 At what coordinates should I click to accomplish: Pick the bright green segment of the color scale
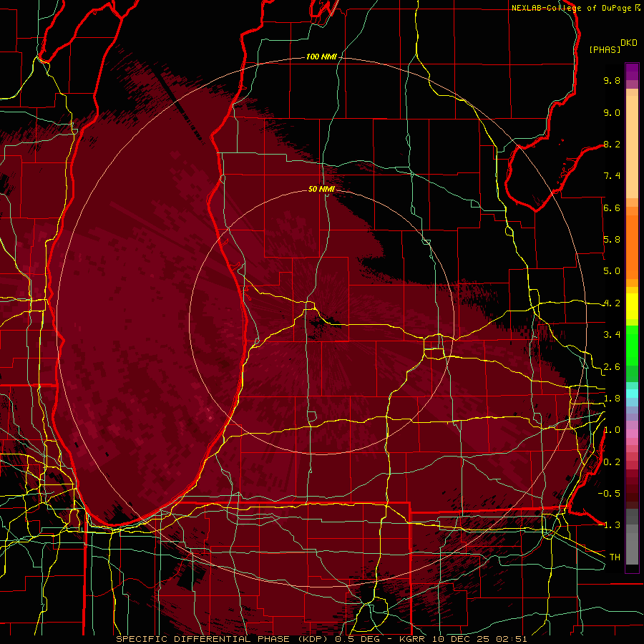[x=632, y=345]
